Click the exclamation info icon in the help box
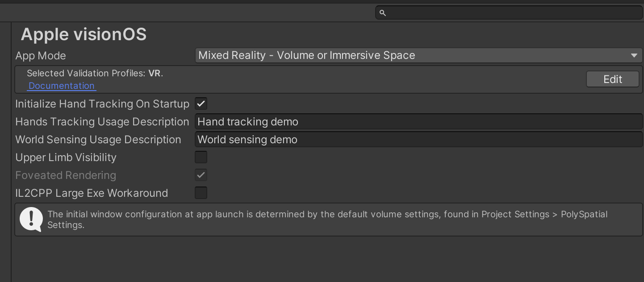 tap(31, 219)
